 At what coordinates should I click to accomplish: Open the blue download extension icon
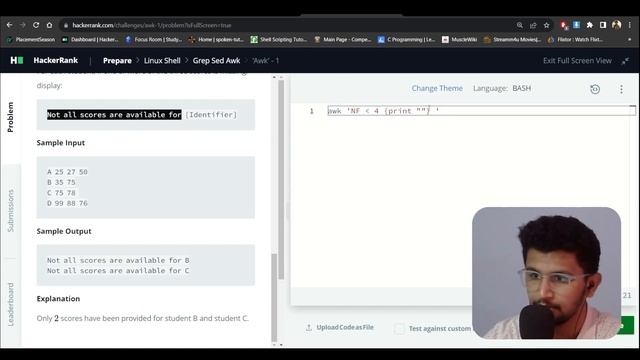pyautogui.click(x=576, y=25)
